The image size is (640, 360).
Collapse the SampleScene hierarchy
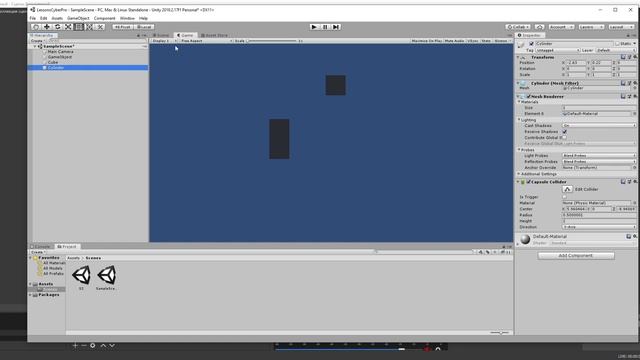click(35, 47)
